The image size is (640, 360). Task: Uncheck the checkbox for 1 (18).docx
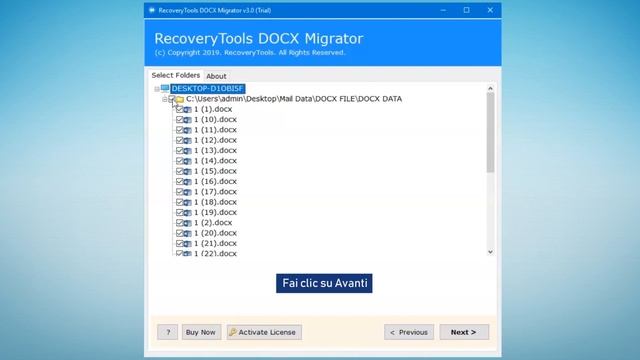pyautogui.click(x=180, y=202)
